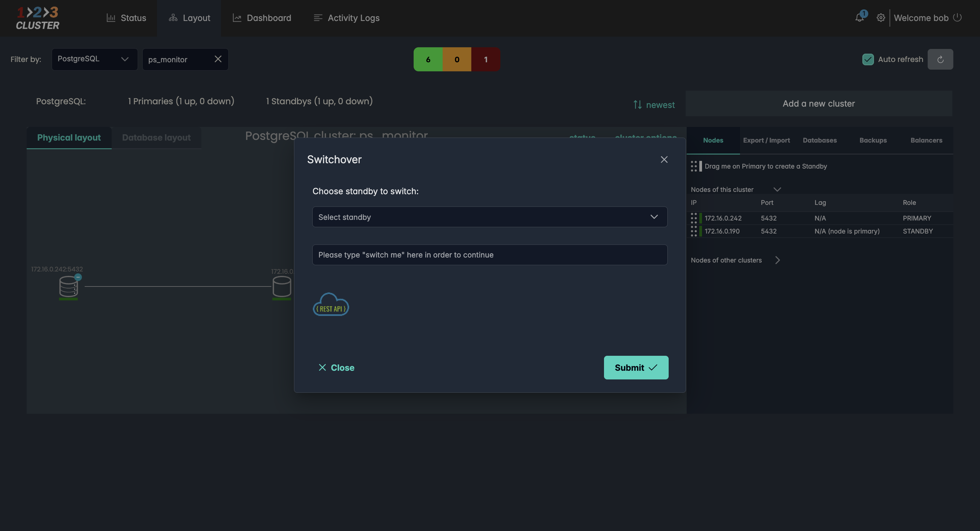Image resolution: width=980 pixels, height=531 pixels.
Task: Open the Select standby dropdown
Action: pos(490,217)
